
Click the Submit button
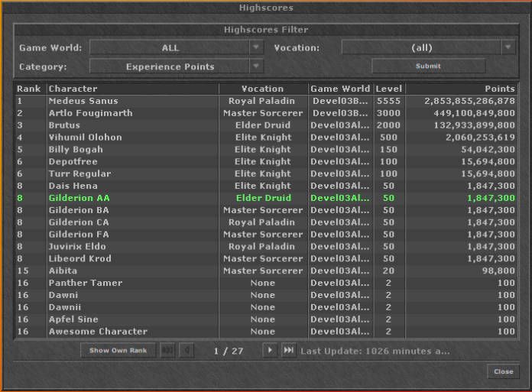(428, 66)
